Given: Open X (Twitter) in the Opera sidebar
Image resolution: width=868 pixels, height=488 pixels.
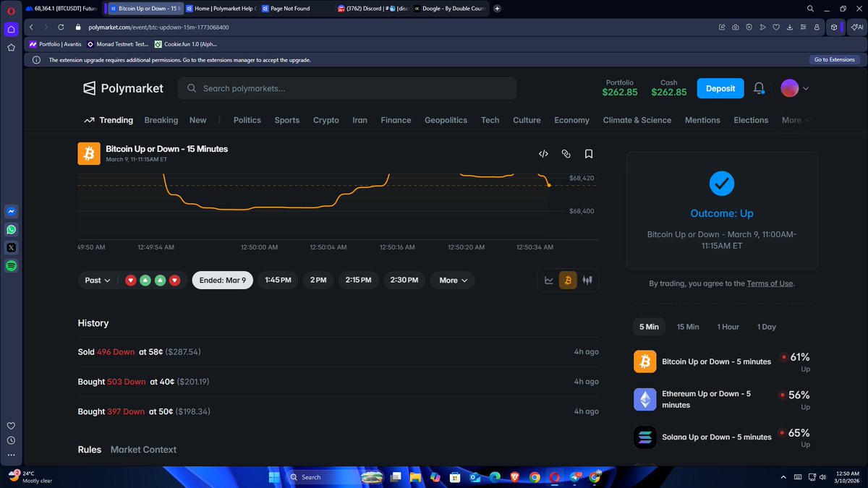Looking at the screenshot, I should (x=11, y=247).
